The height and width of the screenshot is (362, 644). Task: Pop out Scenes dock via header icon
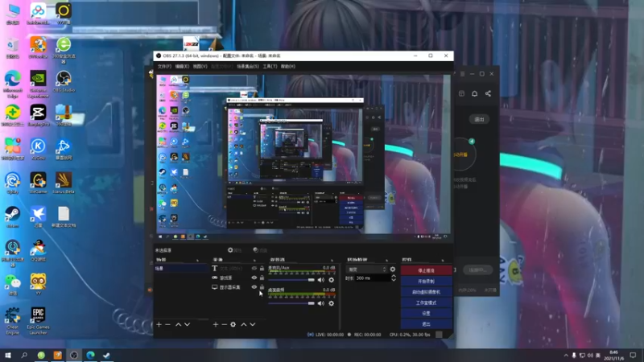197,260
